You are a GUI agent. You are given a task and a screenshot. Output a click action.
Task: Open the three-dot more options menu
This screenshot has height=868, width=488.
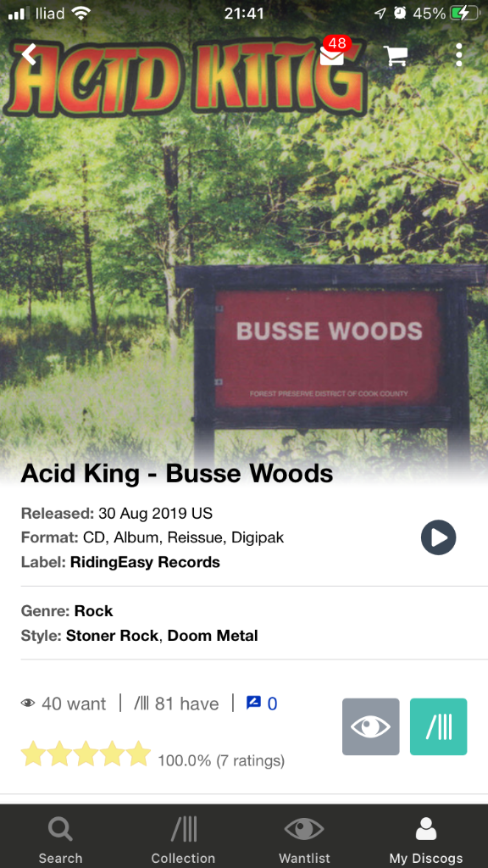coord(458,55)
